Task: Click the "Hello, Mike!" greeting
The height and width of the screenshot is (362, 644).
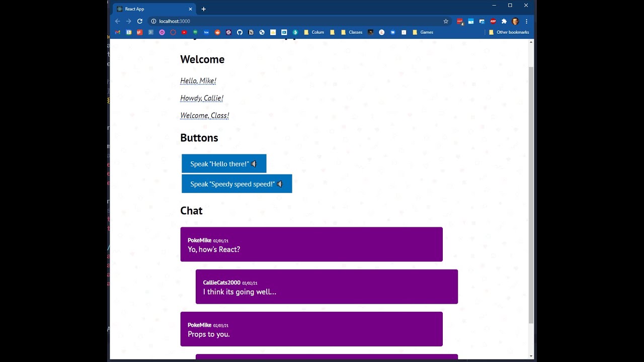Action: click(198, 80)
